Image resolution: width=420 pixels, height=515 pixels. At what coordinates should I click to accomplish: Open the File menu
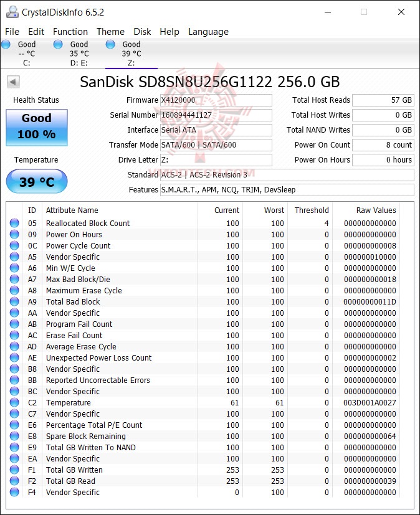(12, 32)
